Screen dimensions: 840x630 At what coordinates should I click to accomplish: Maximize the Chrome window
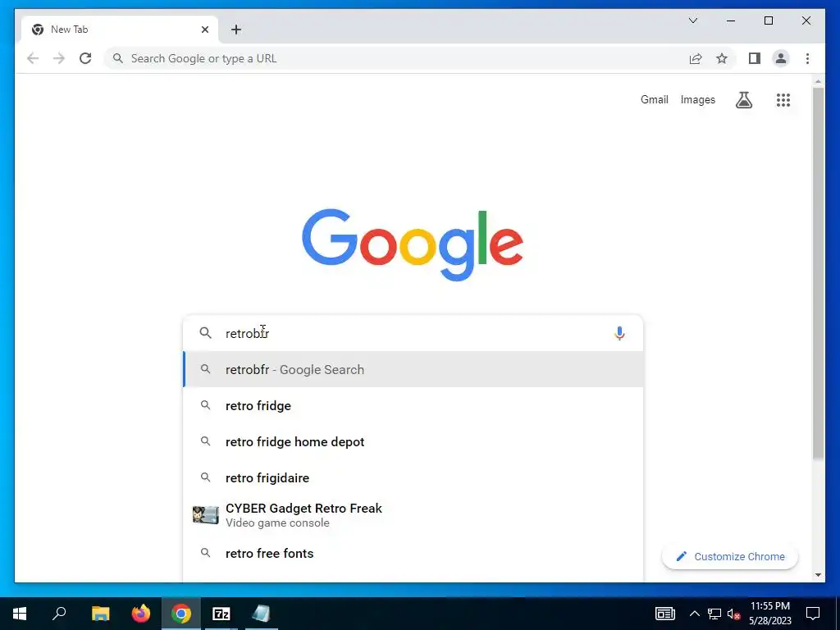coord(768,21)
